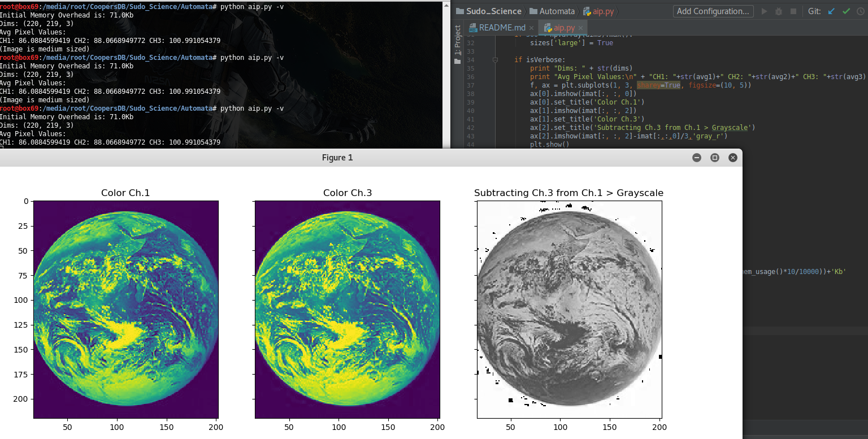Stop the running process with the square icon
This screenshot has height=439, width=868.
(793, 11)
